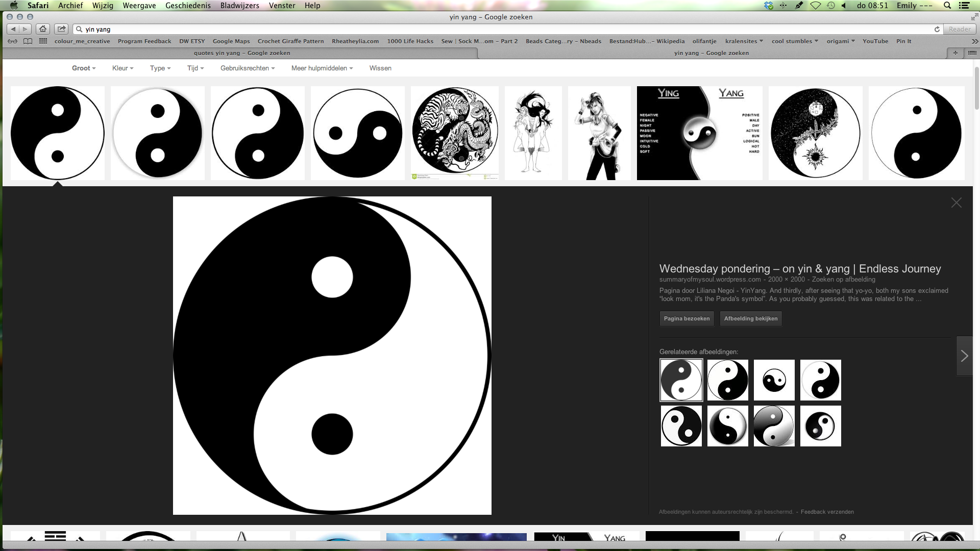Open the Wednesday pondering title link
This screenshot has width=980, height=551.
point(800,268)
